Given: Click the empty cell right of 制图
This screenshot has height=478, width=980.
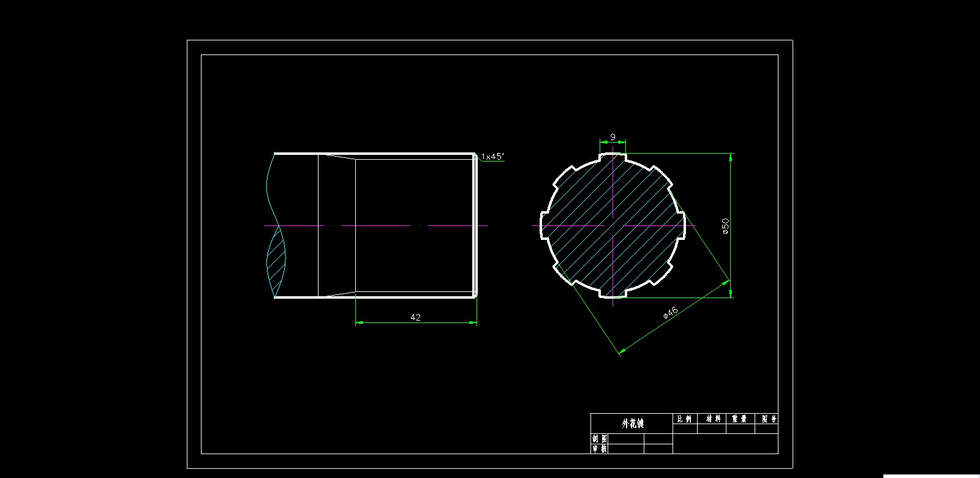Looking at the screenshot, I should pyautogui.click(x=626, y=439).
